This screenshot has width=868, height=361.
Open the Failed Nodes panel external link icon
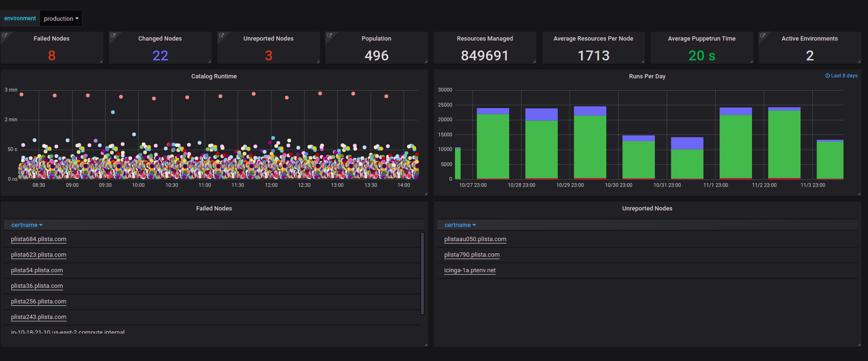[x=4, y=35]
